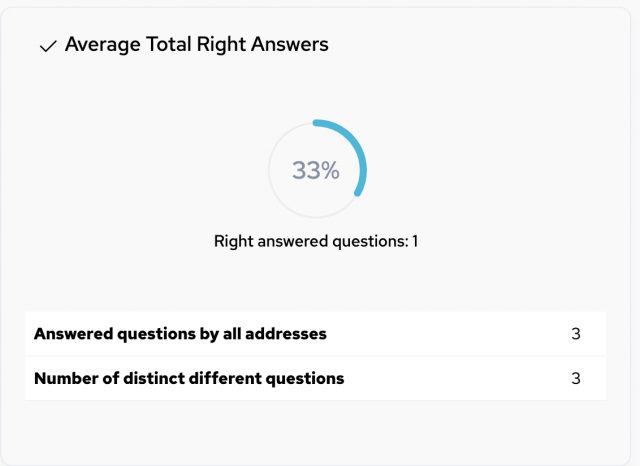
Task: Select the "Number of distinct different questions" label
Action: coord(189,379)
